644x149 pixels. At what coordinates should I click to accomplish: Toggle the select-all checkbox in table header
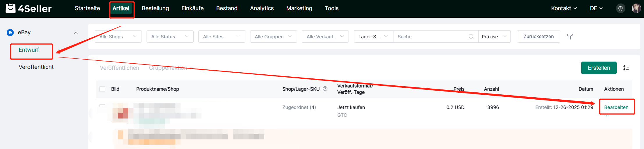[x=102, y=89]
